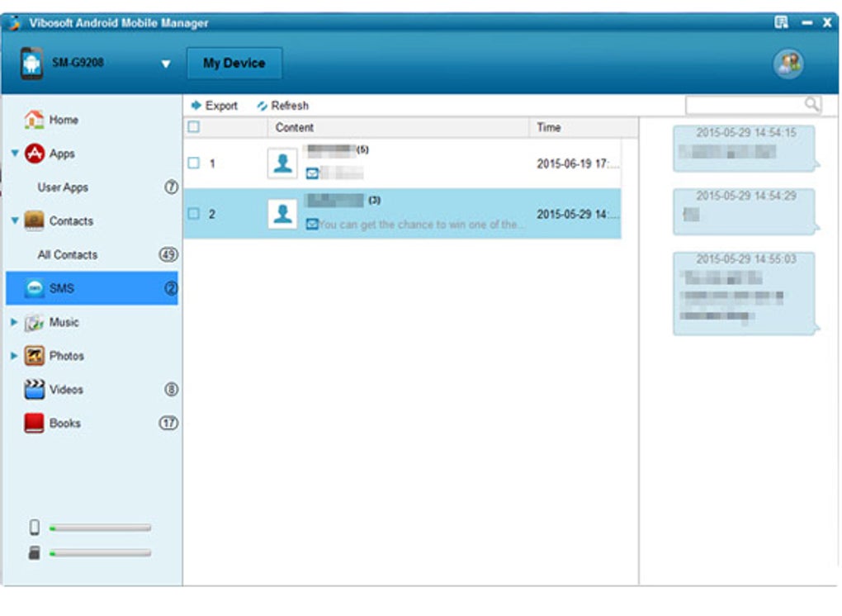Click the user account avatar icon

[788, 64]
